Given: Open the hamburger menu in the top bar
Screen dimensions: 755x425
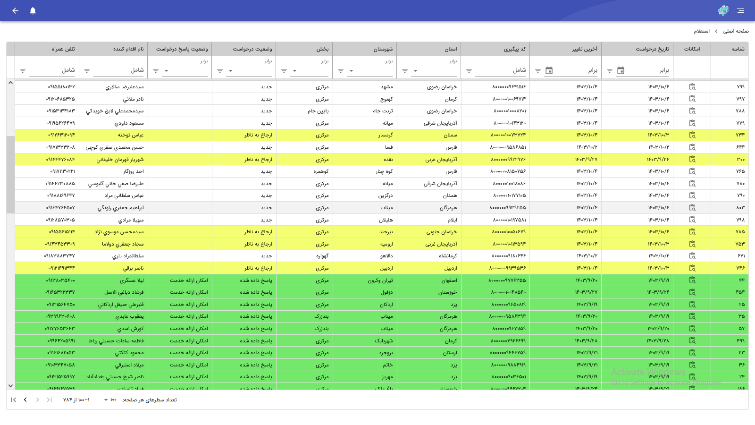Looking at the screenshot, I should coord(740,10).
